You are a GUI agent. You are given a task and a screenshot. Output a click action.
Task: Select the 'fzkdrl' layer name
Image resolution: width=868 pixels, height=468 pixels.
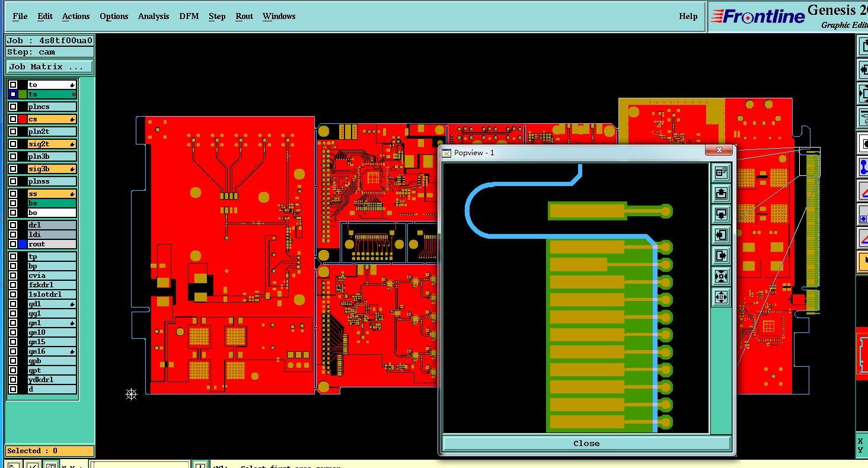(52, 285)
